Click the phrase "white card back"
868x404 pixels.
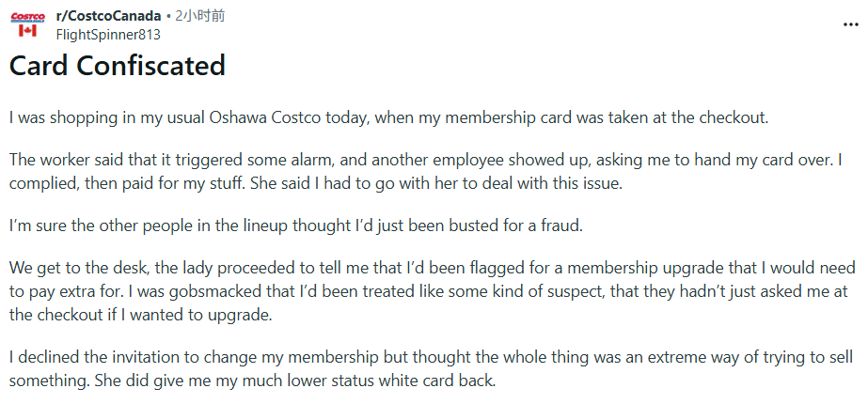(x=440, y=381)
